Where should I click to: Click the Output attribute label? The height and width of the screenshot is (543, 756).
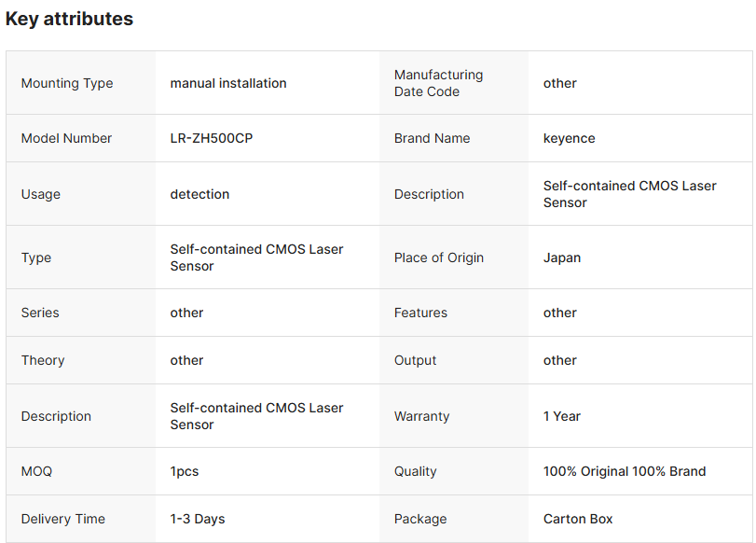[x=415, y=360]
